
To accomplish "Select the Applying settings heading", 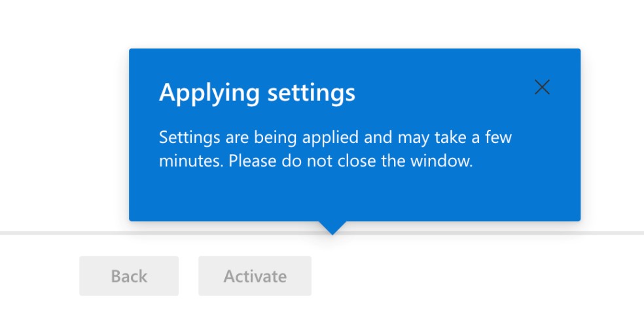I will (x=257, y=93).
